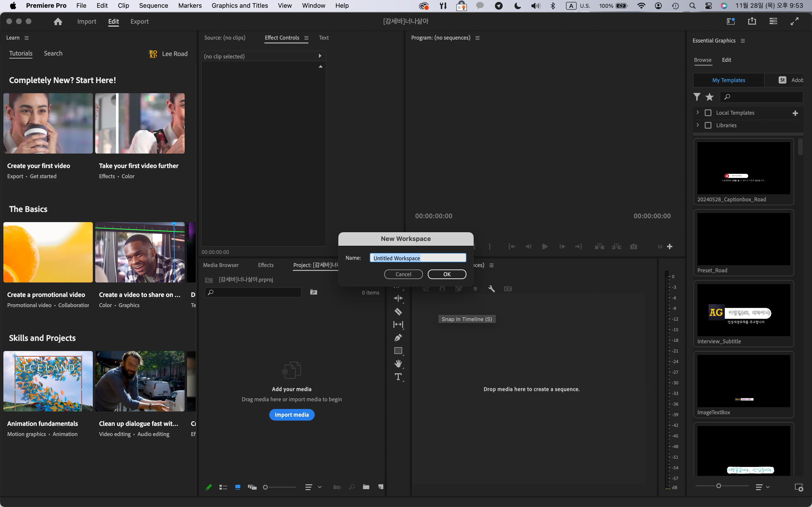Open the Sequence menu
The width and height of the screenshot is (812, 507).
[x=153, y=5]
